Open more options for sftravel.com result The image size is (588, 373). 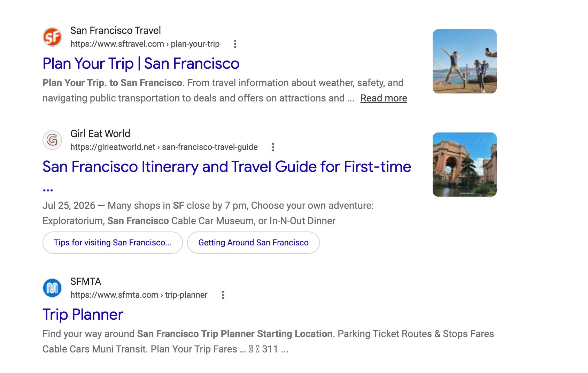click(x=235, y=44)
